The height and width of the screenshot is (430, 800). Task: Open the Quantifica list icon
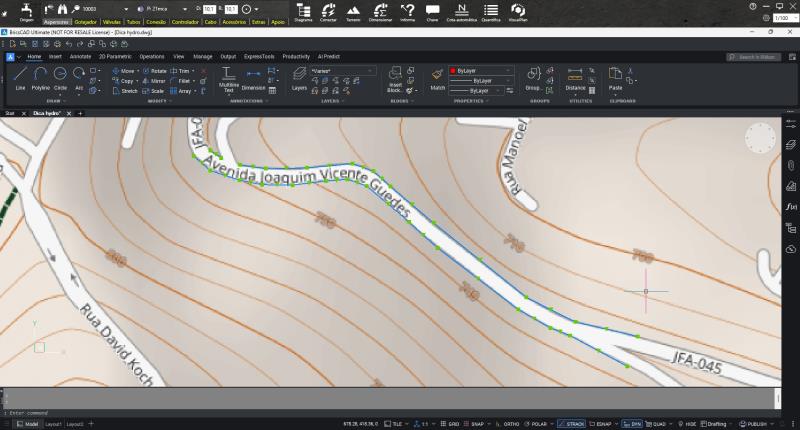click(x=491, y=12)
